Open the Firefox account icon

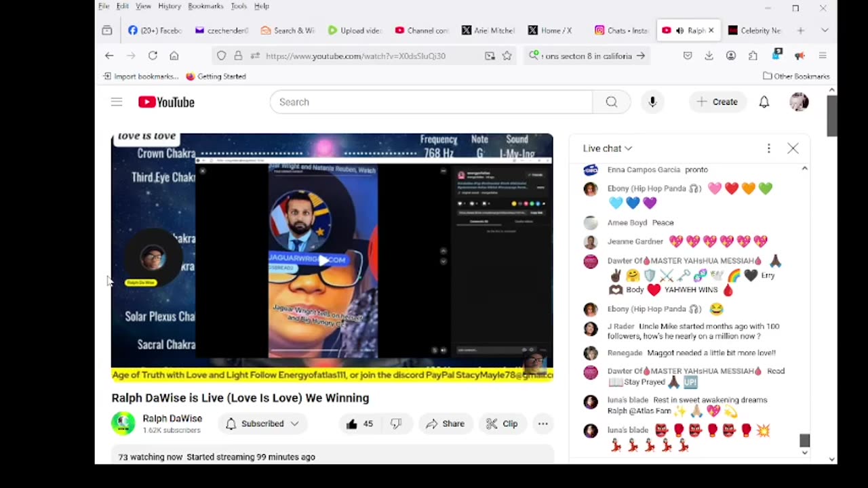731,56
